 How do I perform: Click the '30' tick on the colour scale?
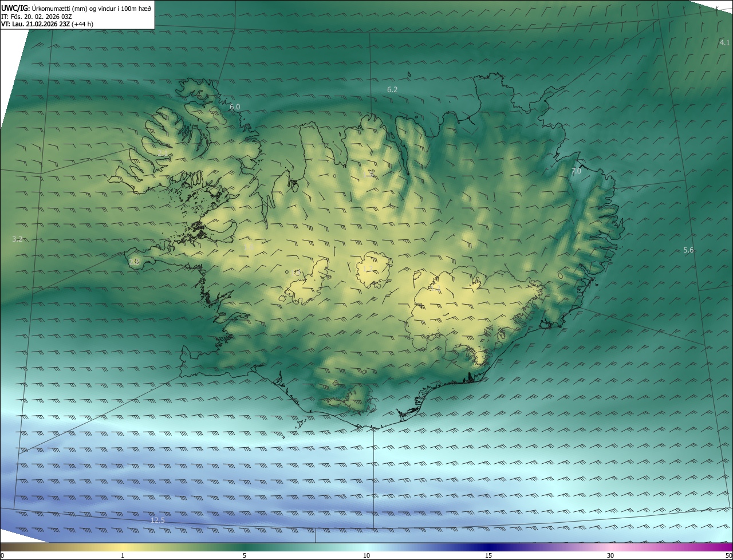[x=610, y=555]
